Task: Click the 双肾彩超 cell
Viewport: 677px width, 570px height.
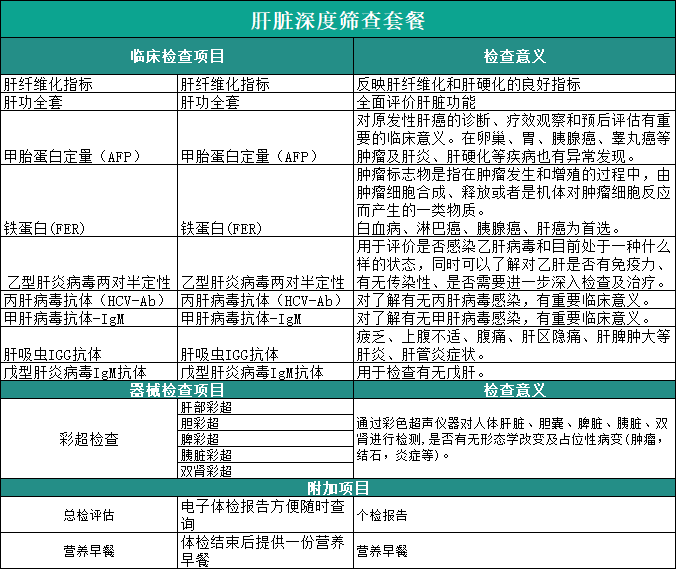Action: click(x=265, y=471)
